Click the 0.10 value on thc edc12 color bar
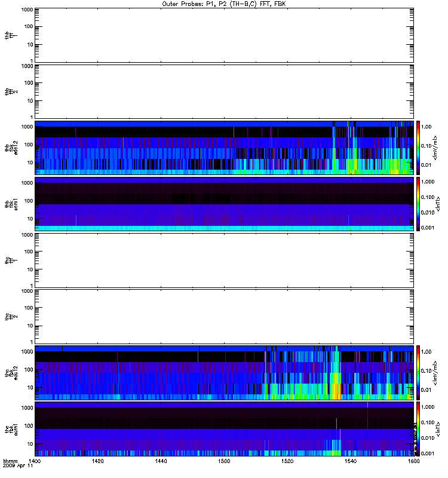Viewport: 448px width, 478px height. tap(426, 371)
